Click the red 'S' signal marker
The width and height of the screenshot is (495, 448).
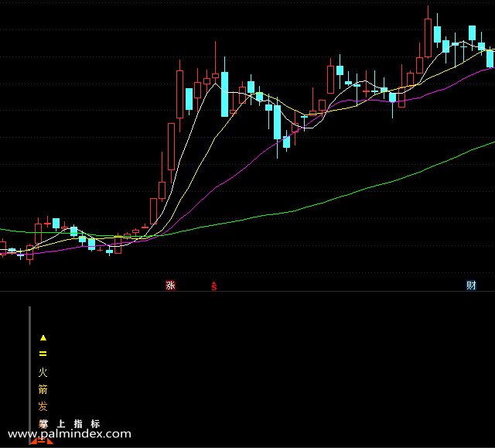[214, 286]
